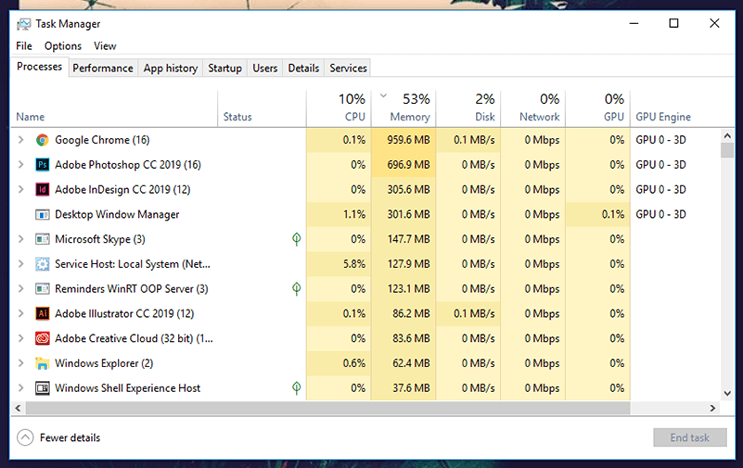The width and height of the screenshot is (743, 468).
Task: Click the Desktop Window Manager icon
Action: tap(42, 215)
